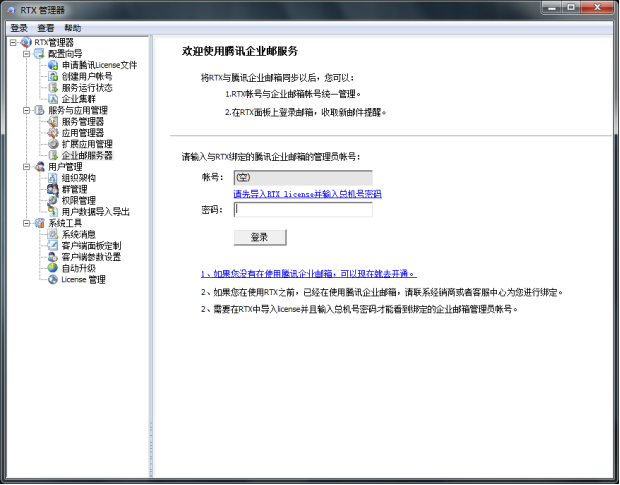620x485 pixels.
Task: Click the 企业邮服务器 icon
Action: [53, 155]
